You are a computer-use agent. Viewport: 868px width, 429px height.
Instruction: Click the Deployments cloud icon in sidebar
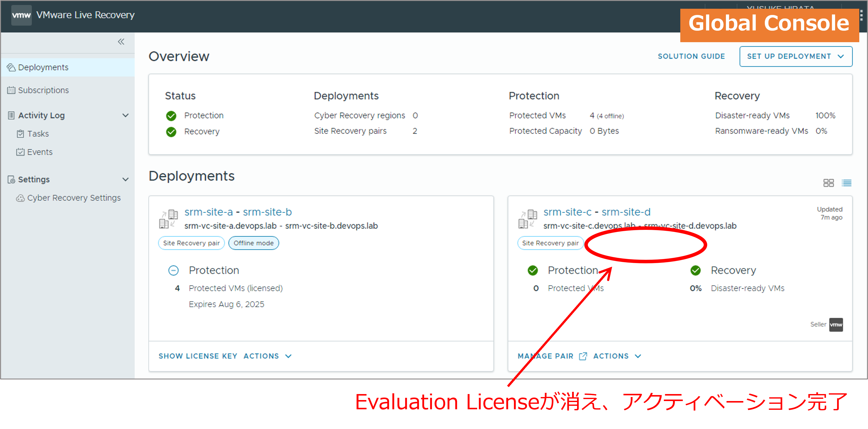tap(11, 67)
